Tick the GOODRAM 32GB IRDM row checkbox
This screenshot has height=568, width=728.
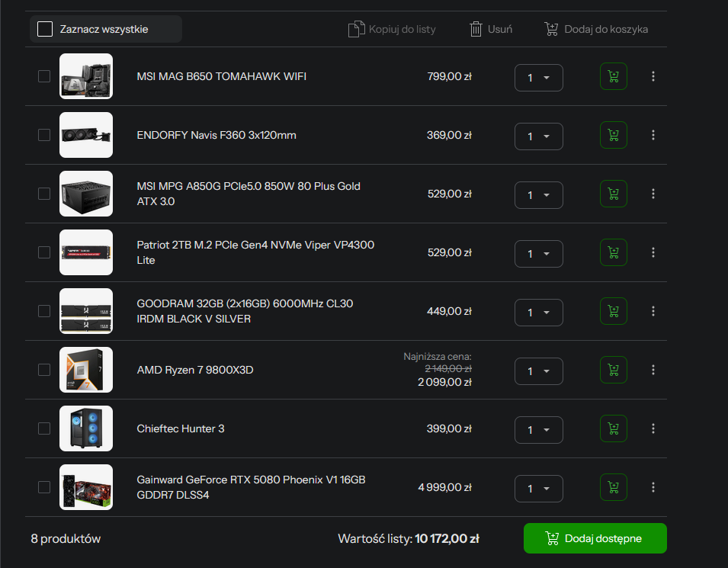click(44, 311)
